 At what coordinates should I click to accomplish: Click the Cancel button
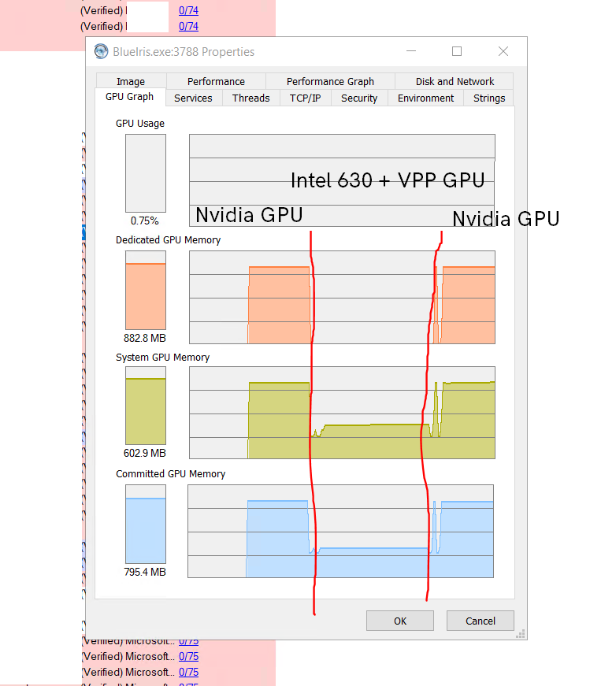[x=480, y=621]
